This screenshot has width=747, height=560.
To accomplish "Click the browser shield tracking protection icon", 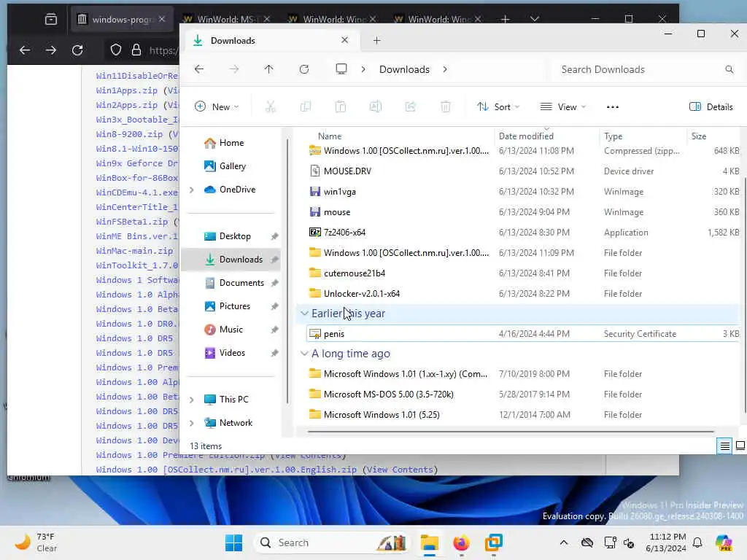I will tap(116, 50).
